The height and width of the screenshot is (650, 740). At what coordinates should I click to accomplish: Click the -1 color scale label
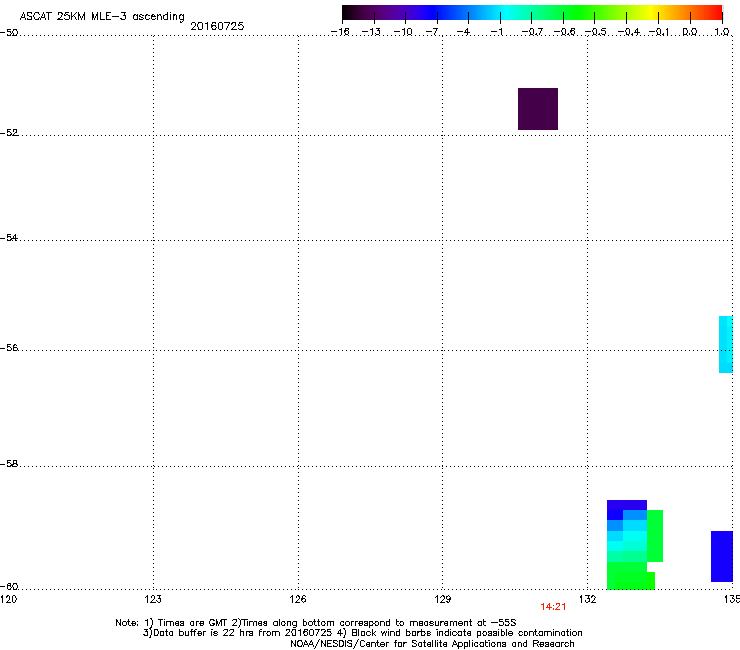[496, 32]
